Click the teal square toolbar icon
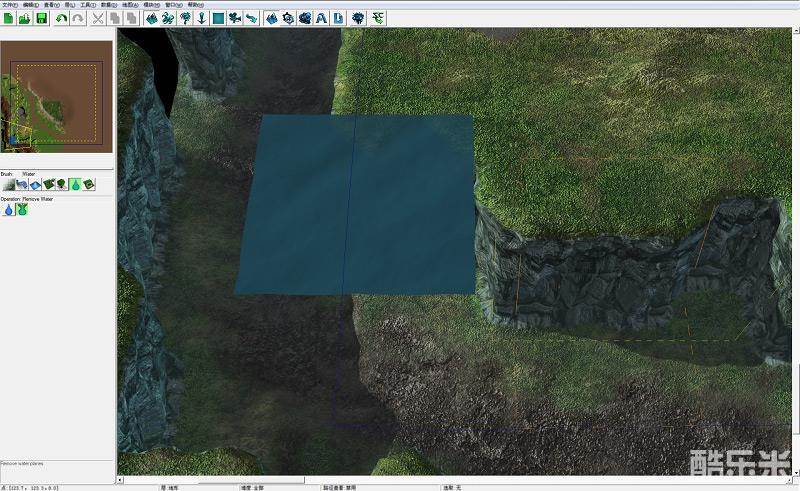800x491 pixels. tap(218, 18)
